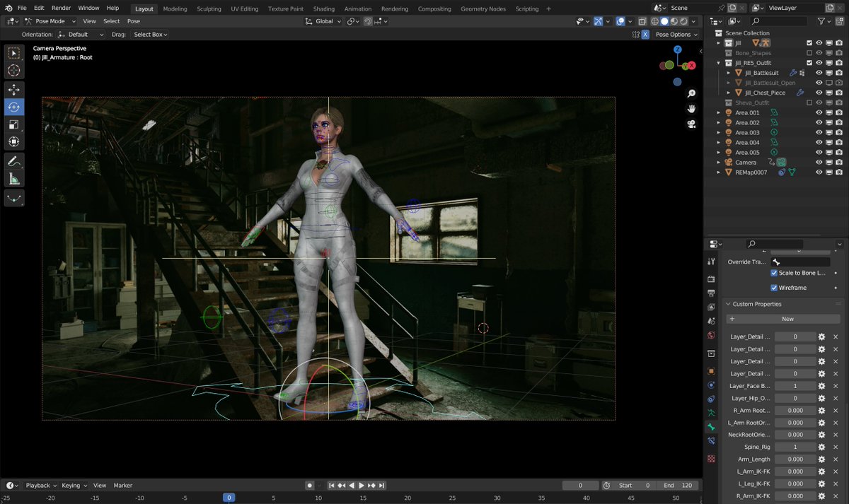The image size is (849, 504).
Task: Play the animation forward
Action: coord(362,486)
